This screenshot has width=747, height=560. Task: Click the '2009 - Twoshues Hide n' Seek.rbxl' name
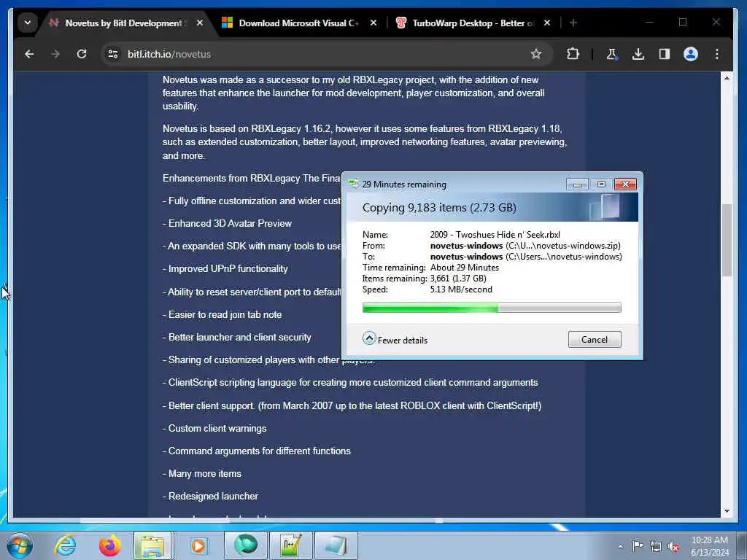tap(495, 235)
